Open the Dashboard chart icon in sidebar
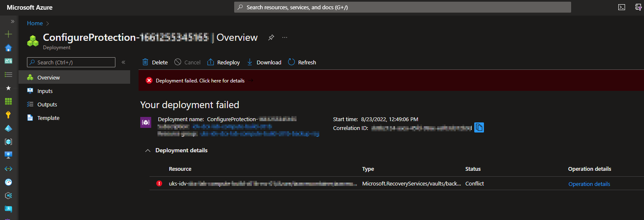Image resolution: width=644 pixels, height=220 pixels. [x=8, y=61]
